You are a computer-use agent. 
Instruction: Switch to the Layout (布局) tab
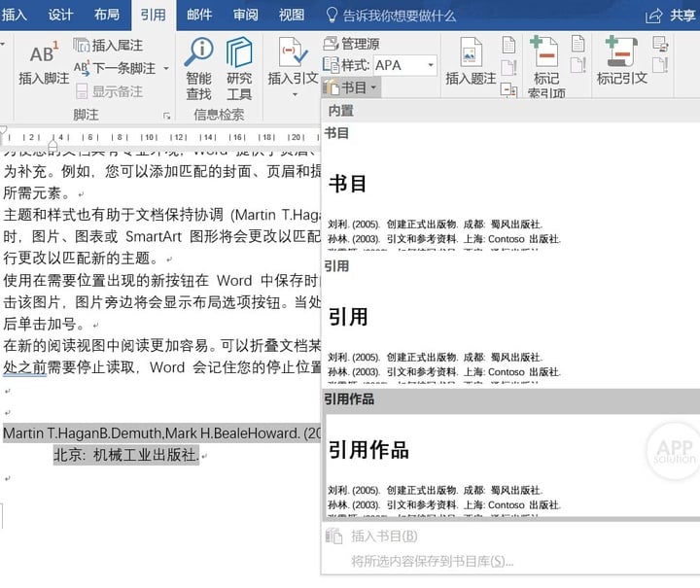[x=107, y=15]
